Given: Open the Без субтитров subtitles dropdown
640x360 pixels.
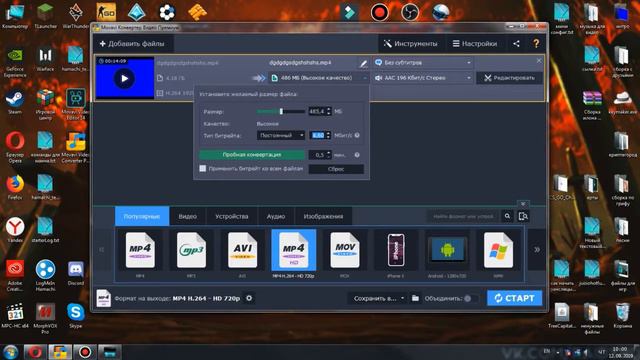Looking at the screenshot, I should (423, 63).
